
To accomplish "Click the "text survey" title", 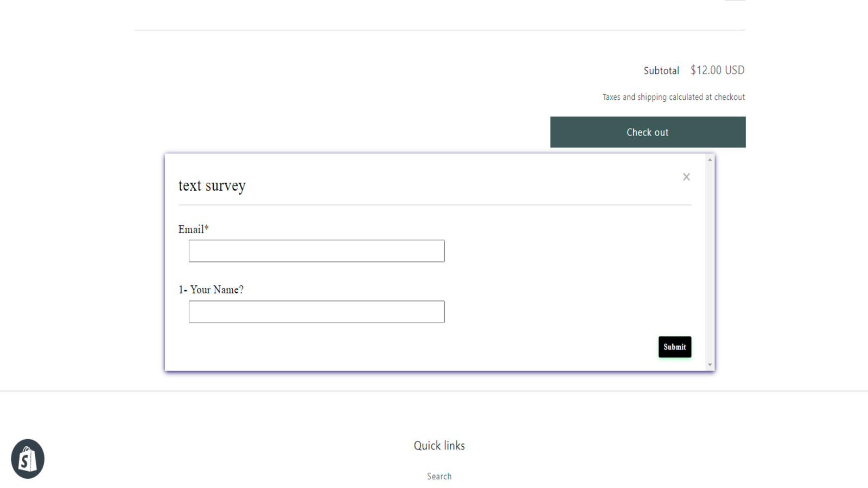I will point(212,185).
